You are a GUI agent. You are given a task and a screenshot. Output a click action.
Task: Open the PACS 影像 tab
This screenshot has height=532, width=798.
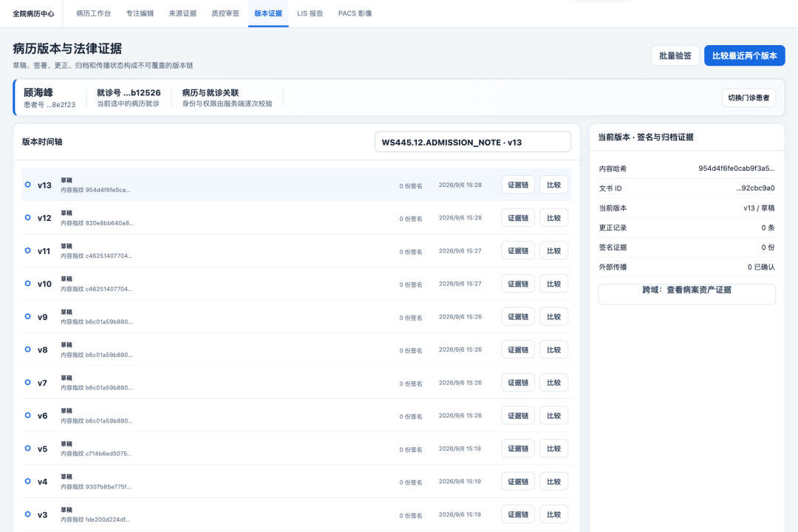(x=355, y=13)
